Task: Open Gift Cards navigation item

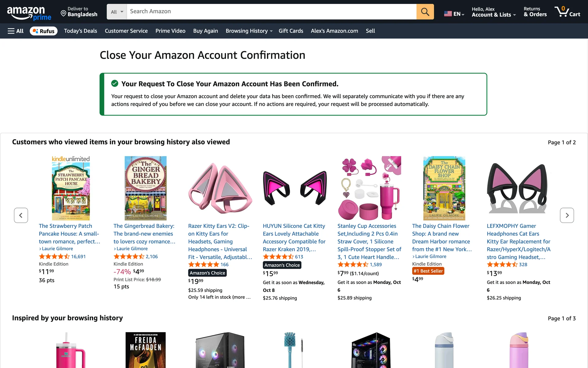Action: point(291,31)
